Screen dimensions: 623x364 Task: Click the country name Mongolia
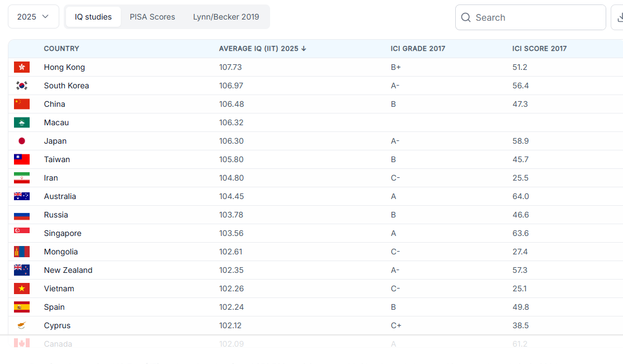coord(61,252)
